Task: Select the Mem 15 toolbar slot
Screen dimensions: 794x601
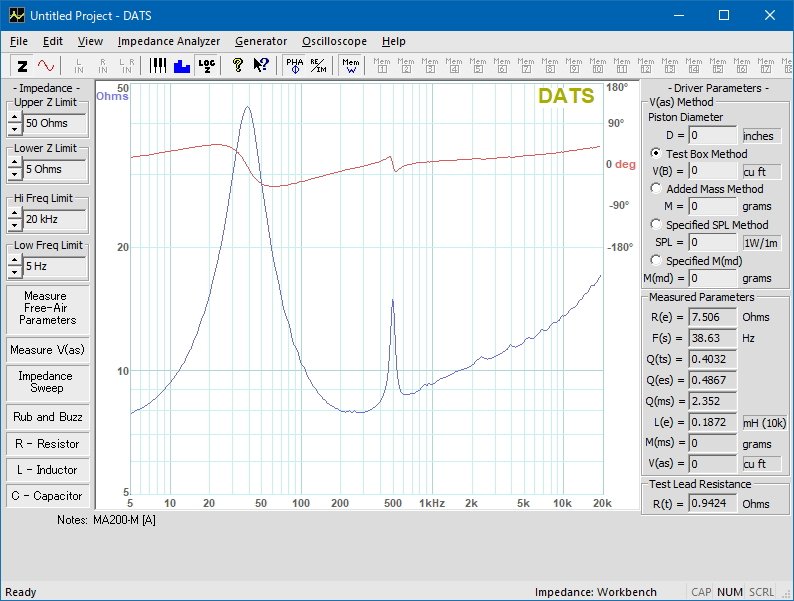Action: coord(718,66)
